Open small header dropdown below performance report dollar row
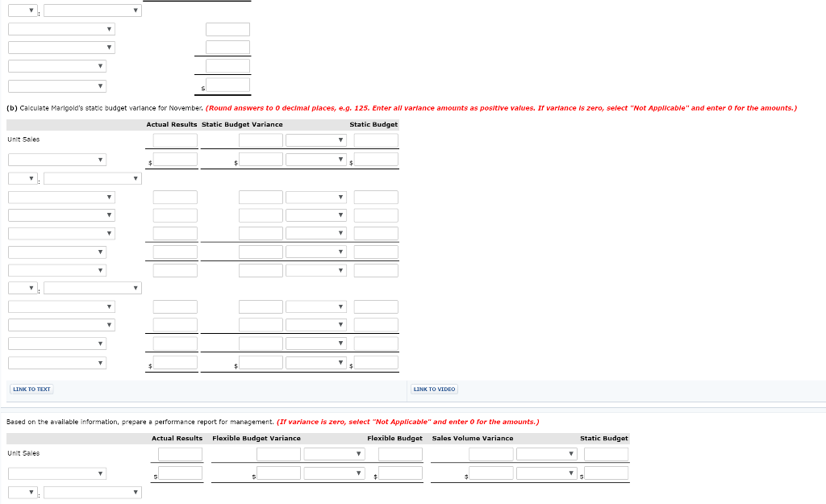Screen dimensions: 826x504 pos(23,493)
